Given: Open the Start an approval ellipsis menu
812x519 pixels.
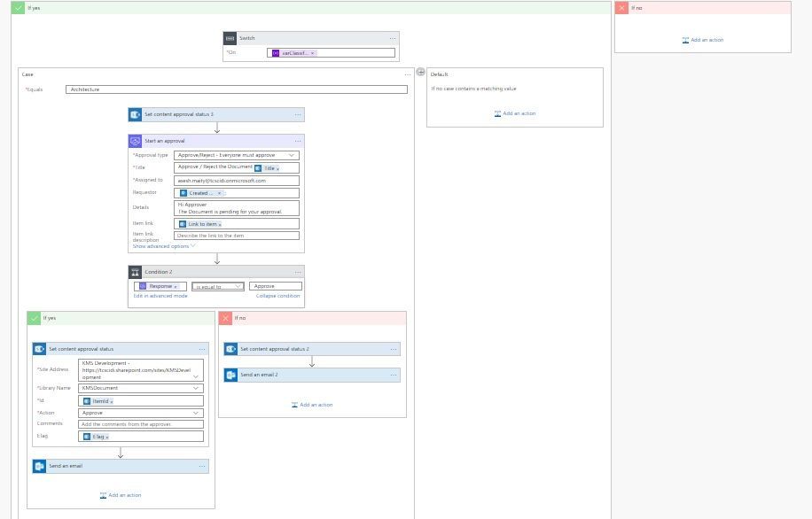Looking at the screenshot, I should 298,141.
